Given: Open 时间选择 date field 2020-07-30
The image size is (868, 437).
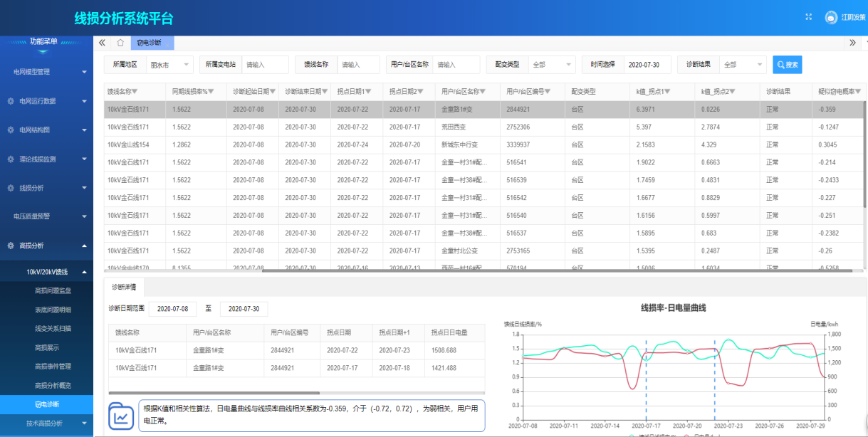Looking at the screenshot, I should pos(647,65).
